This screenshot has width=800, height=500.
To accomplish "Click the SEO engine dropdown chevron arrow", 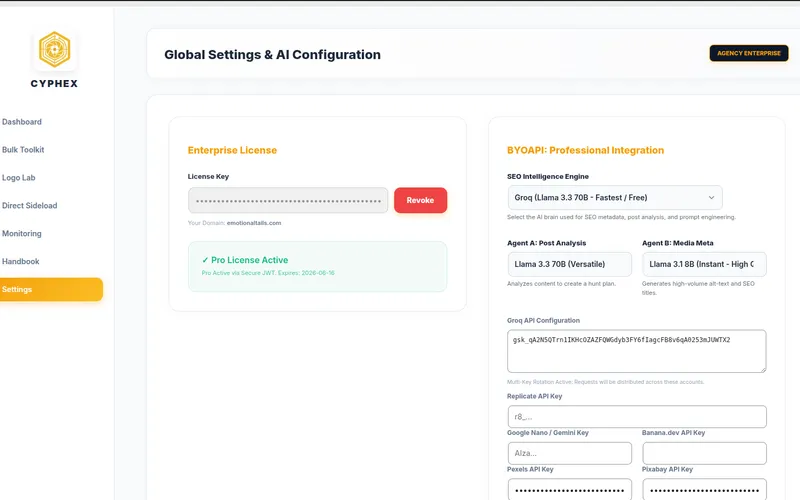I will coord(711,197).
